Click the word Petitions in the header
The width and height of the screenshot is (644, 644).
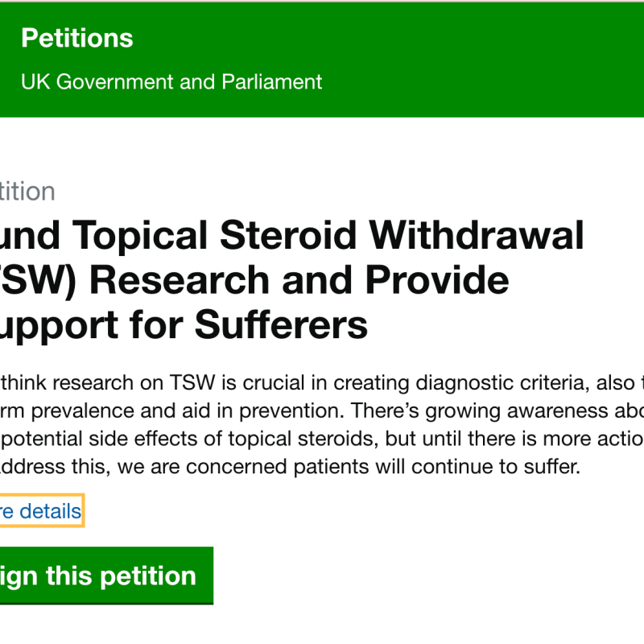click(x=77, y=38)
